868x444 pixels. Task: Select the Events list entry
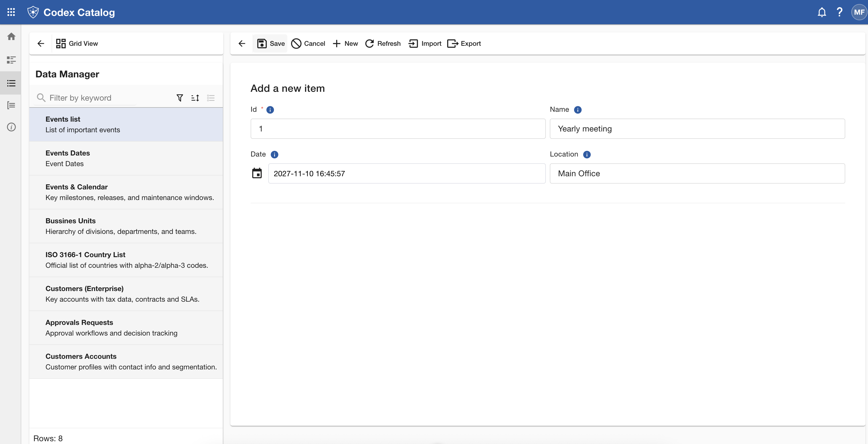click(x=126, y=125)
